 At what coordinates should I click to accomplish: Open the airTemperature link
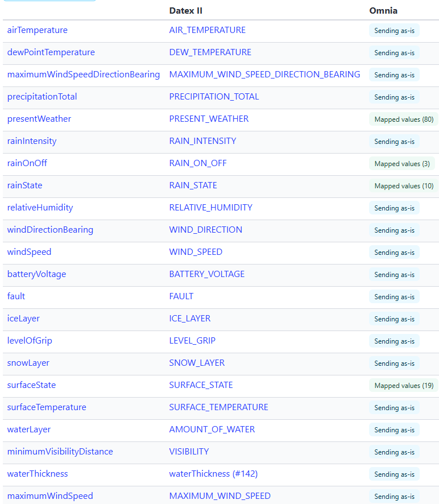pos(38,30)
